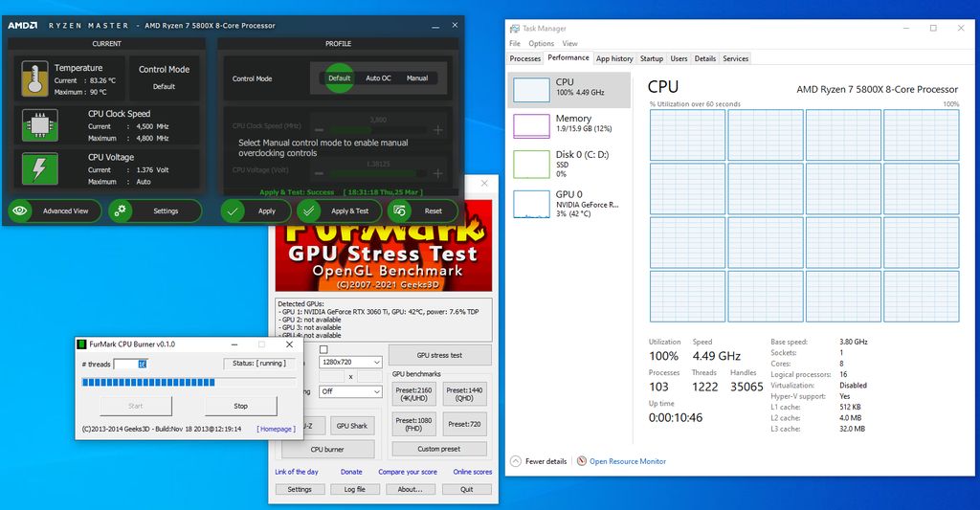Click the eye icon on Advanced View
Viewport: 980px width, 510px height.
[20, 211]
